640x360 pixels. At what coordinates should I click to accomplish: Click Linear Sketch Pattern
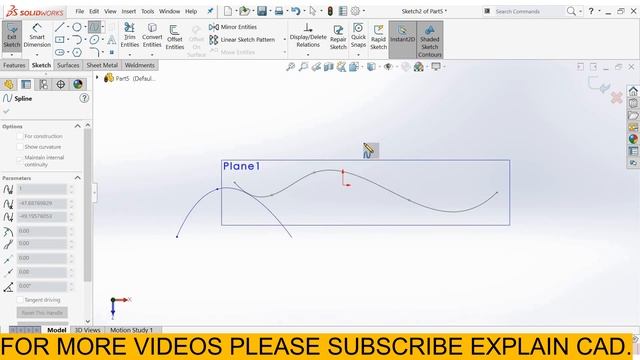coord(242,40)
